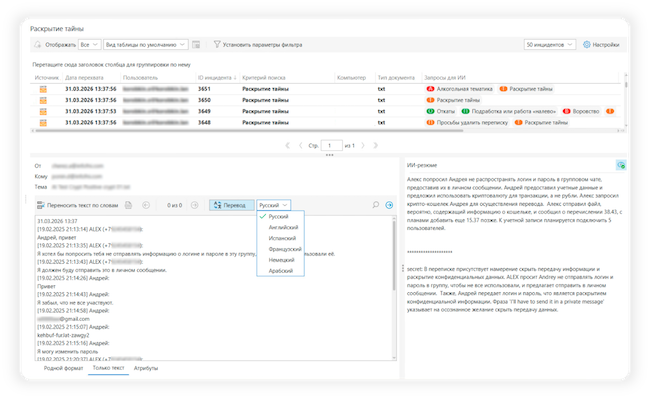Select Арабский in the language list
Screen dimensions: 650x398
[281, 271]
